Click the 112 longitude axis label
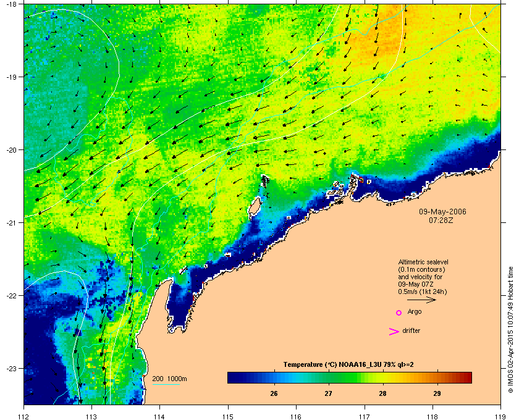Viewport: 519px width, 420px height. (x=24, y=417)
